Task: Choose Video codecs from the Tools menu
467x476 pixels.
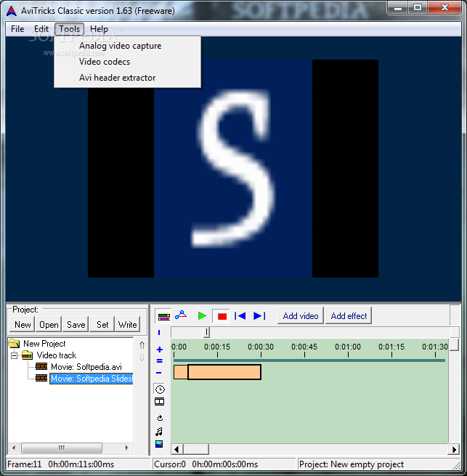Action: tap(127, 62)
